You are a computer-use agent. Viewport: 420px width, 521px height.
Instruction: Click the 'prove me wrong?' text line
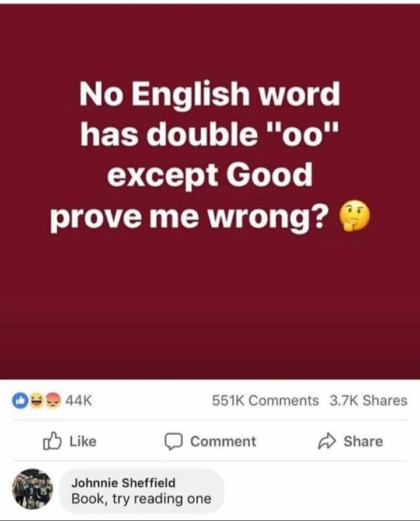(x=188, y=217)
